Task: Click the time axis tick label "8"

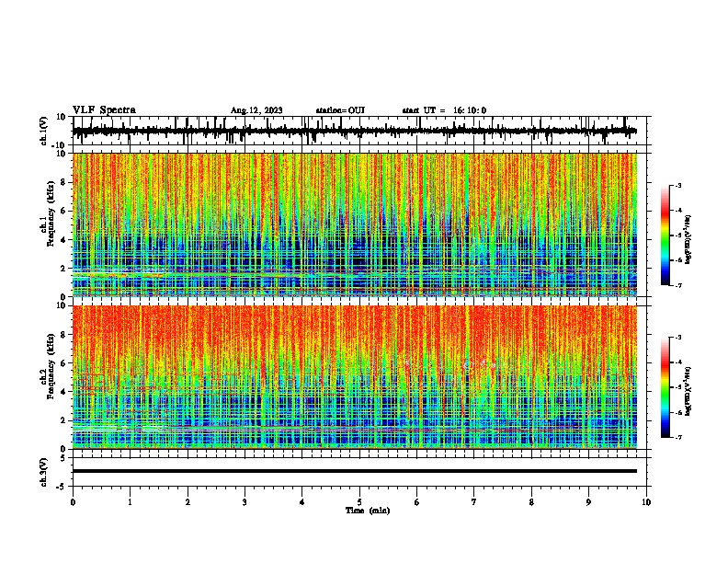Action: [531, 502]
